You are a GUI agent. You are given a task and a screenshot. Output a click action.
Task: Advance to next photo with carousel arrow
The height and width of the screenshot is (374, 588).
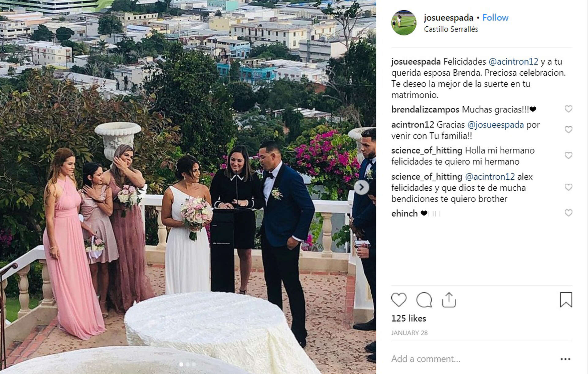(x=361, y=187)
